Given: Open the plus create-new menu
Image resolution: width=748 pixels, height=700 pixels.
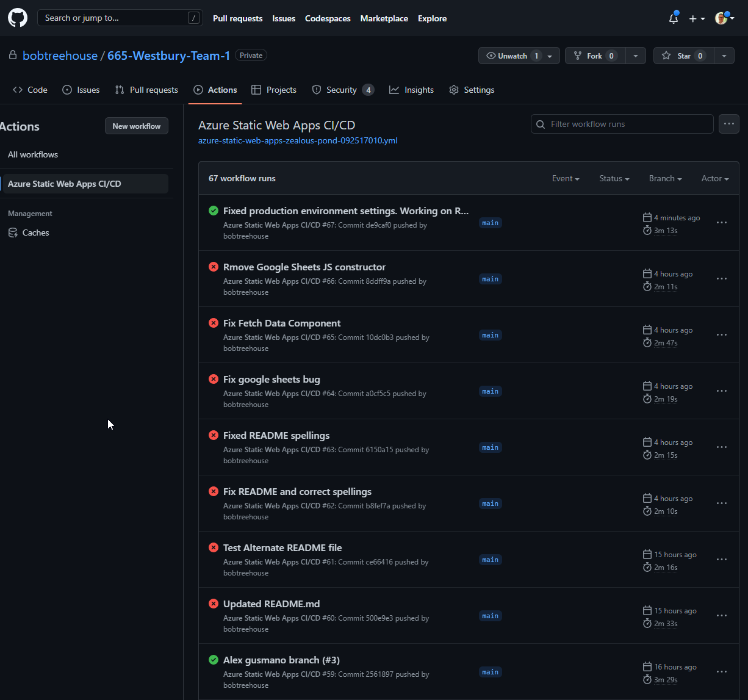Looking at the screenshot, I should tap(697, 19).
